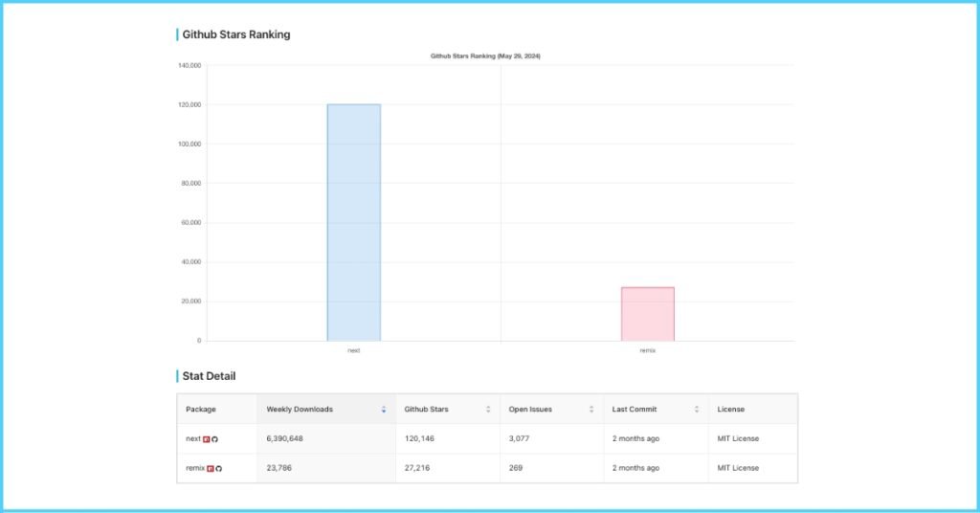980x513 pixels.
Task: Click the last commit cell for remix
Action: tap(657, 468)
